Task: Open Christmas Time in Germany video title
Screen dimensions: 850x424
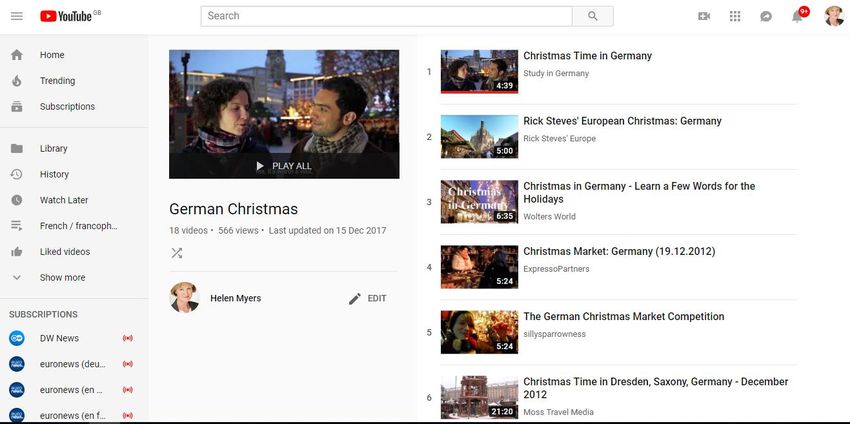Action: (588, 56)
